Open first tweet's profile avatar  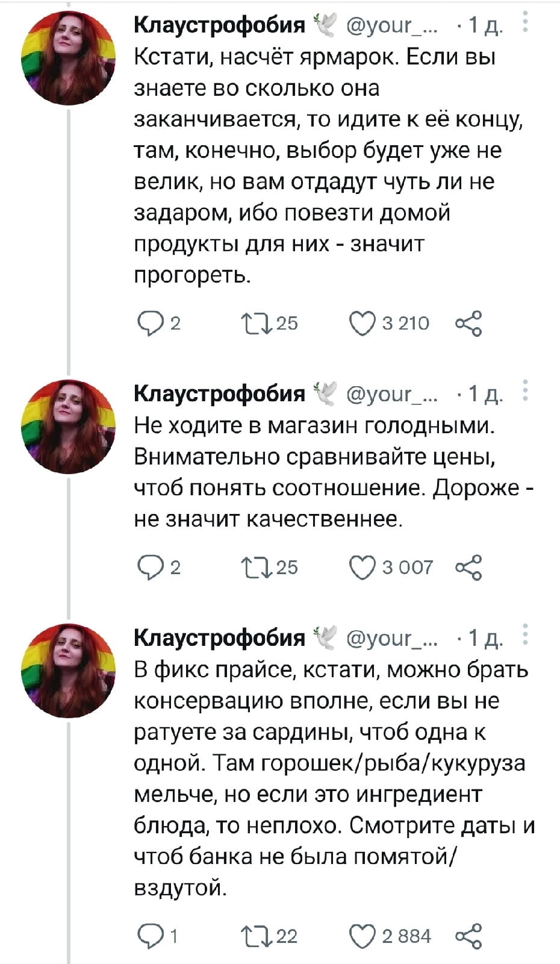pos(67,58)
